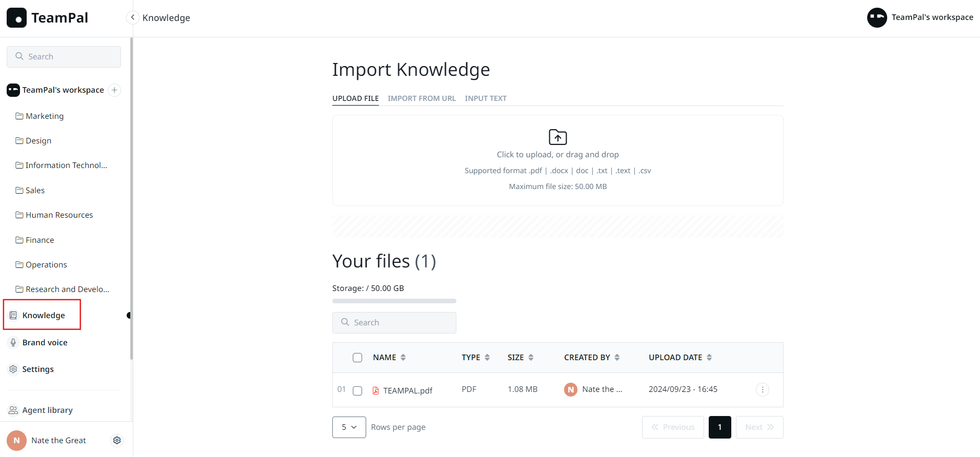Click the sidebar Search input field
The image size is (980, 457).
pyautogui.click(x=64, y=57)
